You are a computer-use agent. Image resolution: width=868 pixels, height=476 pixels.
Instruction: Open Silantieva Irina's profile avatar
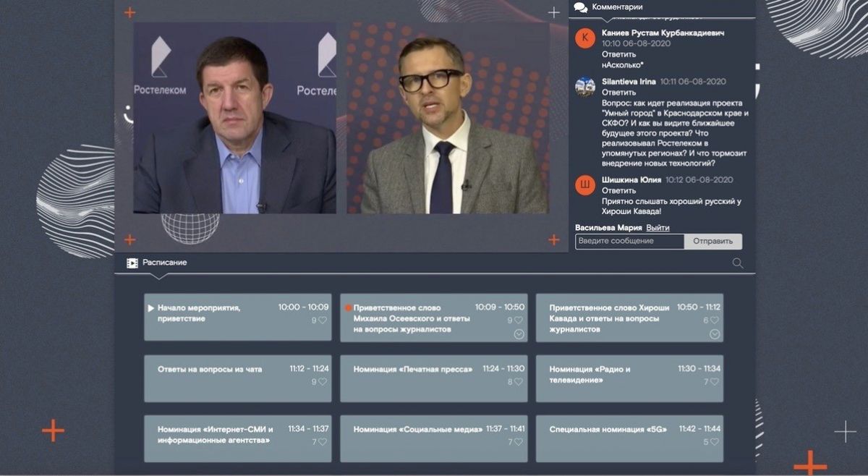[x=585, y=87]
